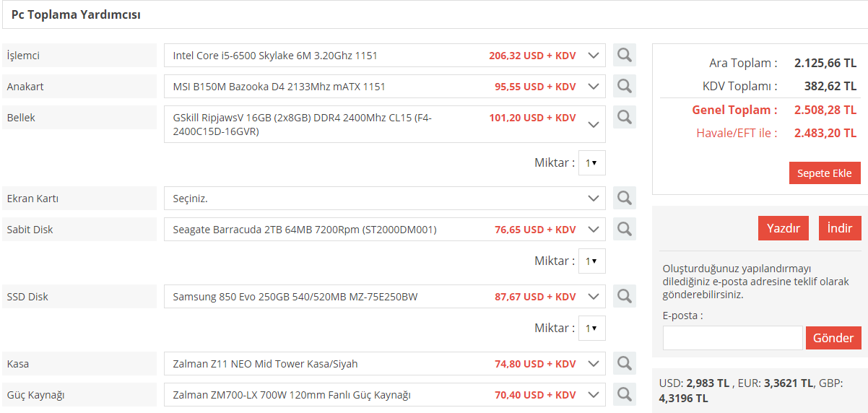Click the Gönder send button
Screen dimensions: 868x413
pyautogui.click(x=833, y=338)
